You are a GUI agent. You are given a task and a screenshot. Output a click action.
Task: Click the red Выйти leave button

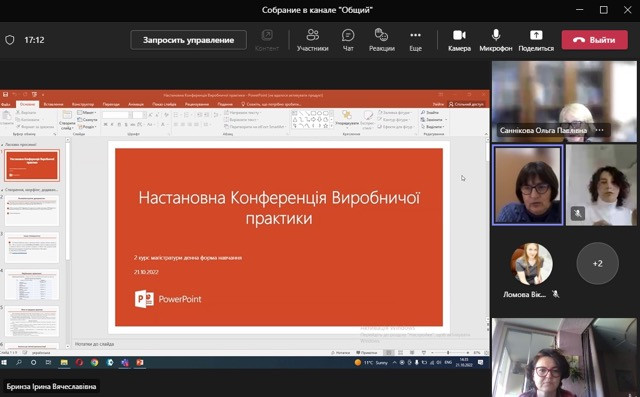[x=595, y=40]
